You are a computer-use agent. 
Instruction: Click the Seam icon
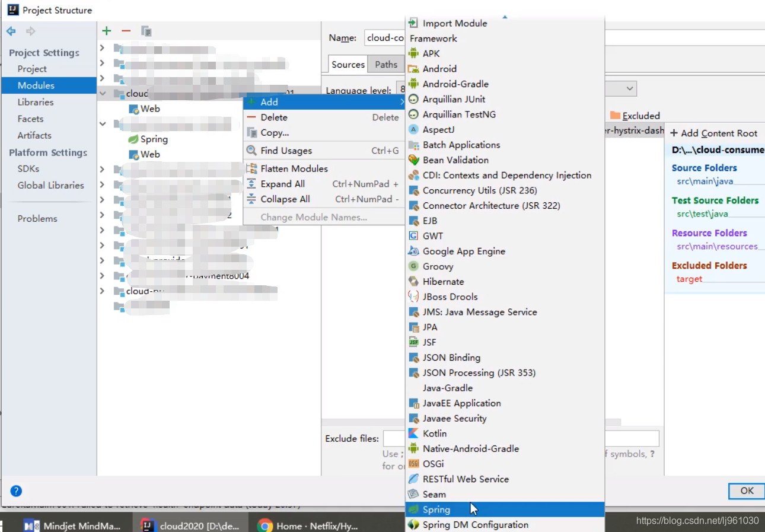click(x=413, y=494)
